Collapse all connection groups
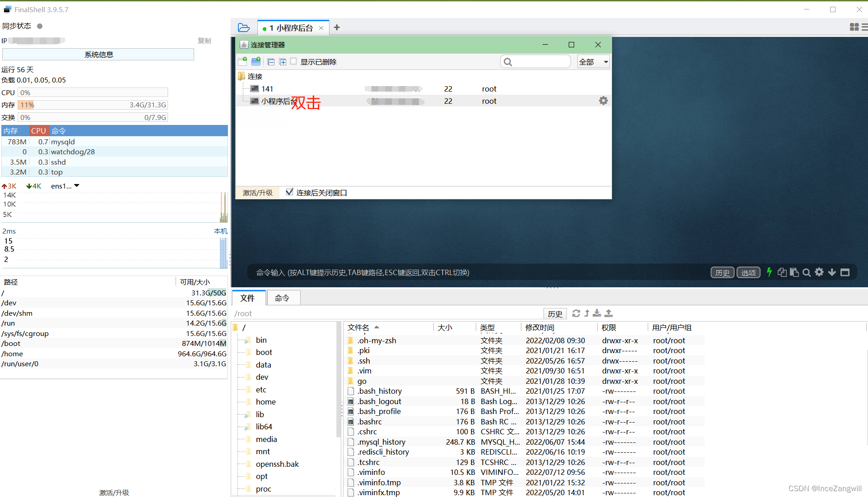The height and width of the screenshot is (497, 868). point(271,61)
